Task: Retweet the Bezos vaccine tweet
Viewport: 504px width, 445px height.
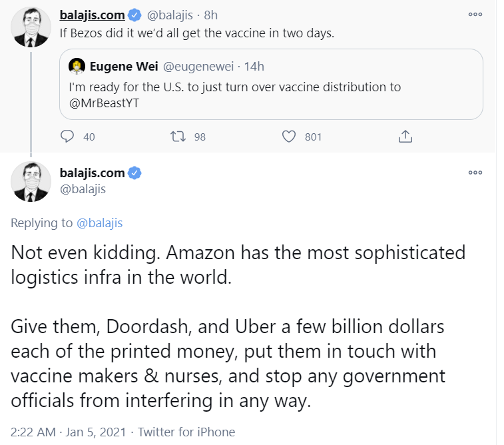Action: [x=178, y=137]
